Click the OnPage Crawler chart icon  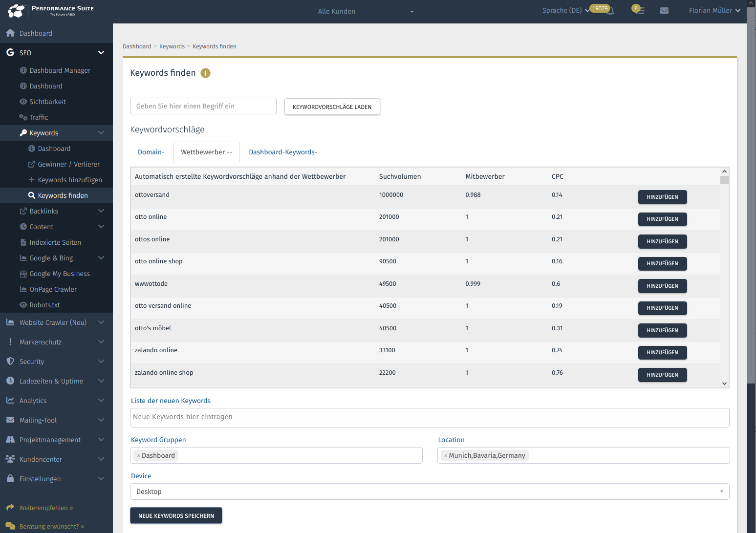pyautogui.click(x=23, y=289)
